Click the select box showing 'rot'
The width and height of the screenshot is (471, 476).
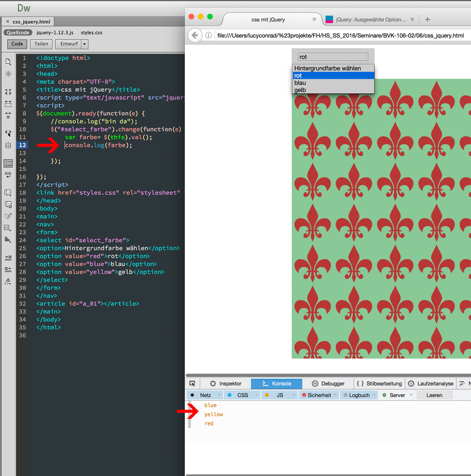pyautogui.click(x=333, y=57)
